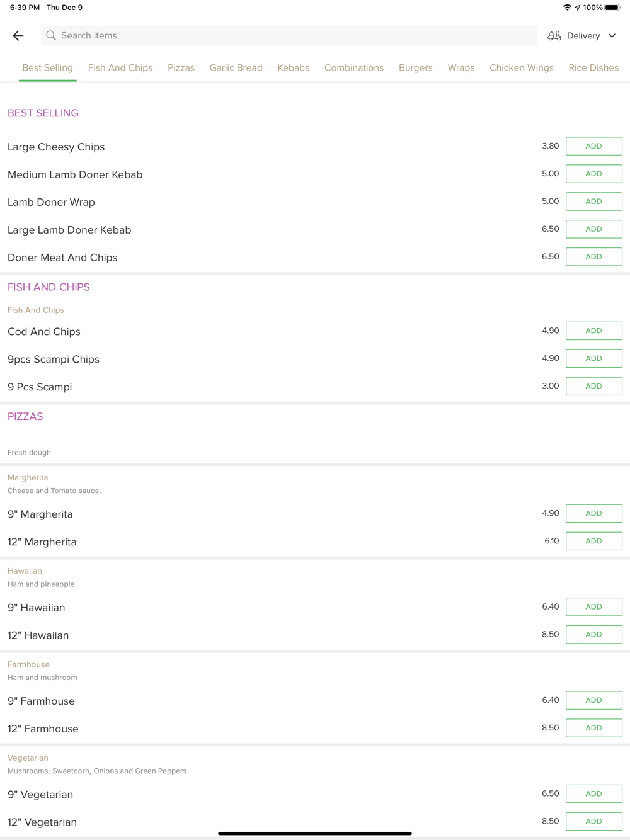Go to the Chicken Wings tab
The width and height of the screenshot is (630, 840).
pyautogui.click(x=521, y=68)
